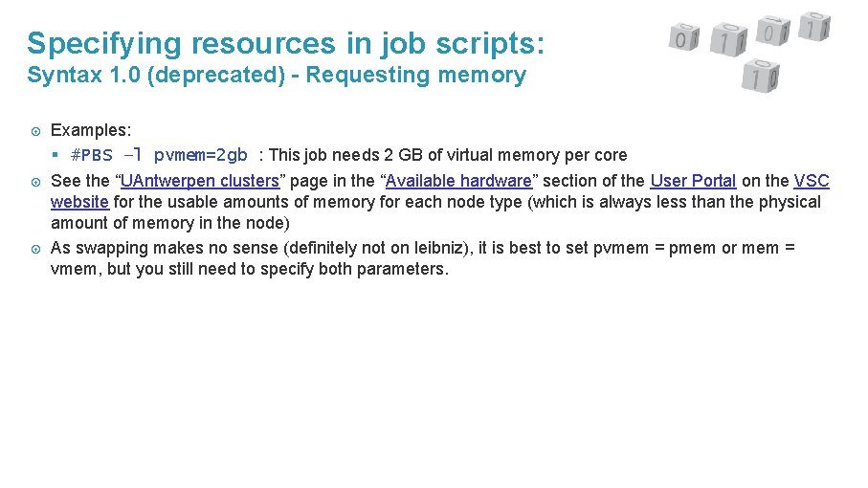The height and width of the screenshot is (488, 868).
Task: Click the bullet icon before As swapping
Action: (x=36, y=249)
